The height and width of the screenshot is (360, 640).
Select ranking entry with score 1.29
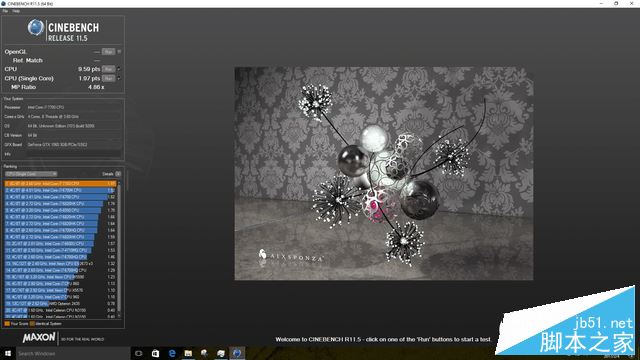click(60, 270)
